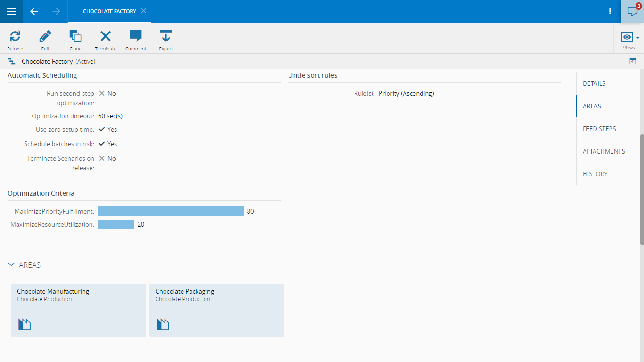Open the hamburger main menu
Screen dimensions: 644x362
tap(11, 11)
